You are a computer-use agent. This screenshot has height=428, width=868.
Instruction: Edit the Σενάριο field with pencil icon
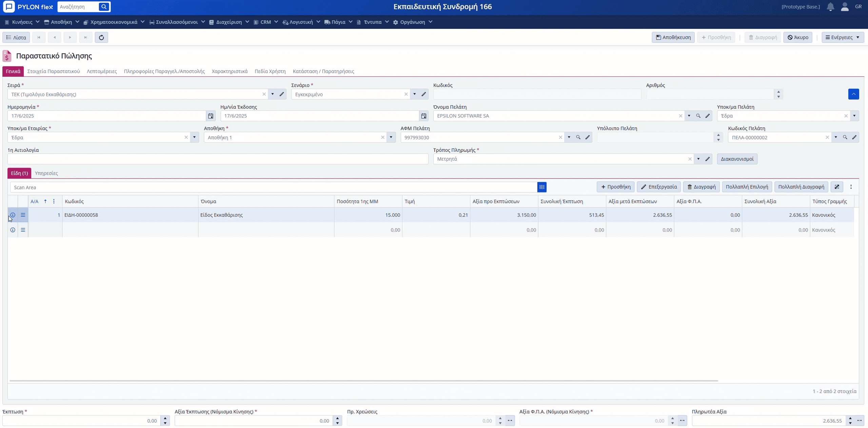424,94
